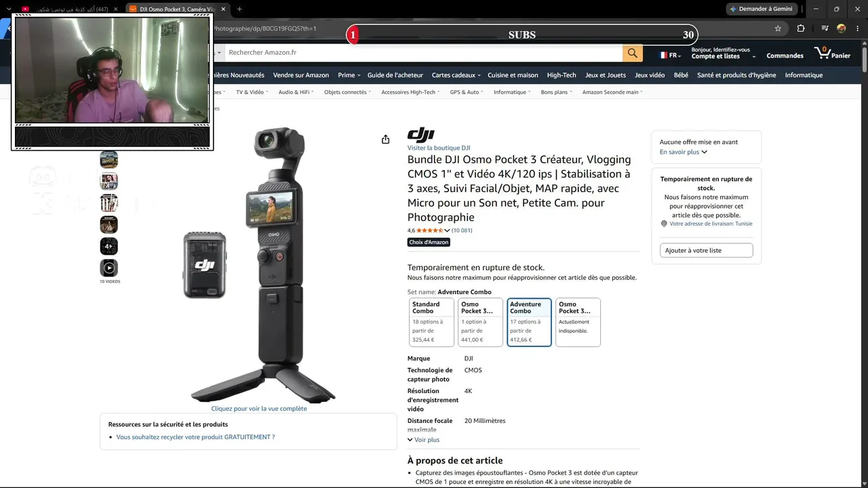Screen dimensions: 868x488
Task: Open the tab search chevron in Chrome
Action: (x=9, y=9)
